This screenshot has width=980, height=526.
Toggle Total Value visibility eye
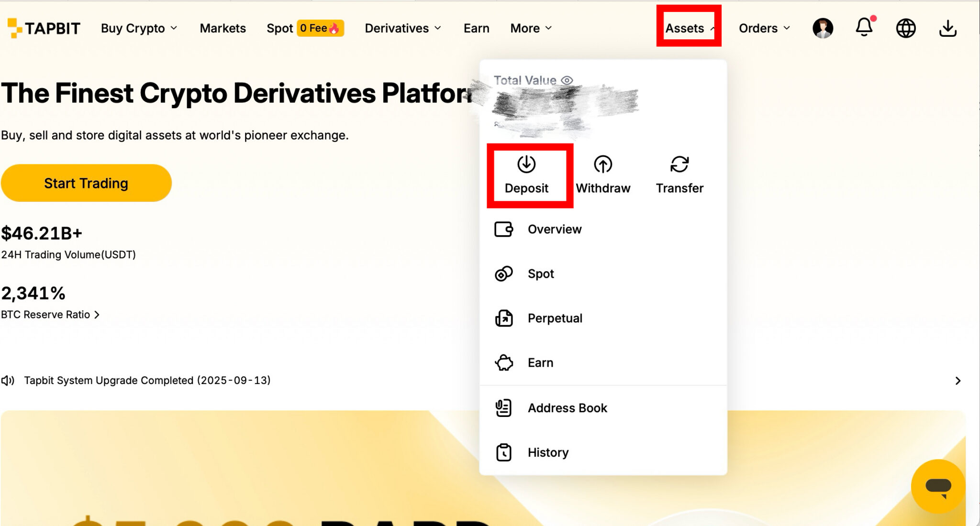point(567,80)
